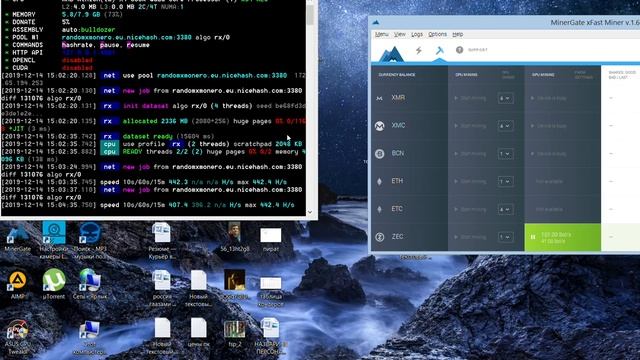
Task: Click the ZEC currency icon
Action: pyautogui.click(x=380, y=237)
